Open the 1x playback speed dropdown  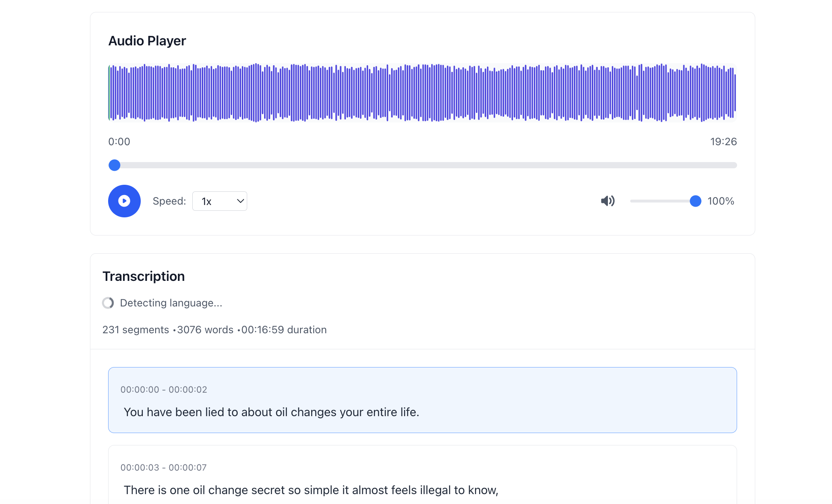click(219, 201)
